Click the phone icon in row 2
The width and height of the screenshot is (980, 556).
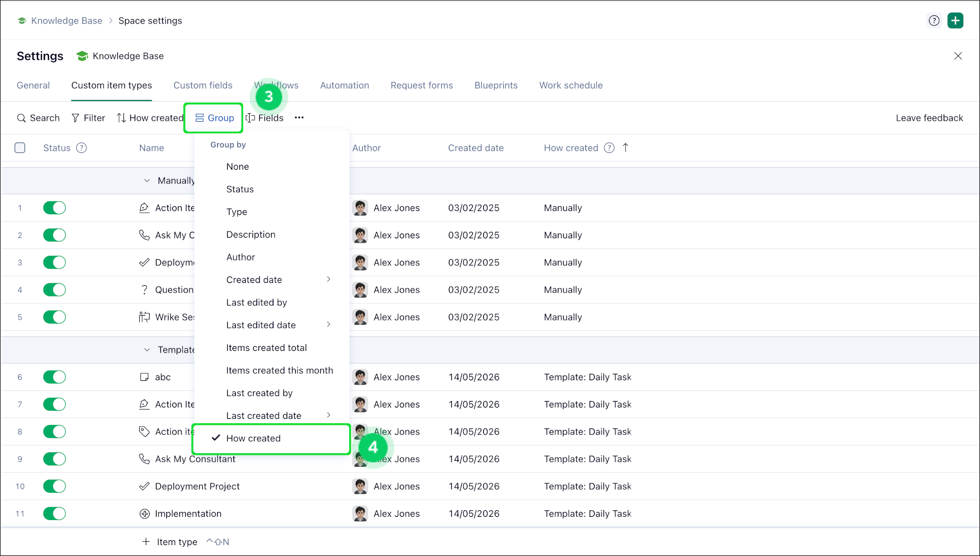point(144,235)
